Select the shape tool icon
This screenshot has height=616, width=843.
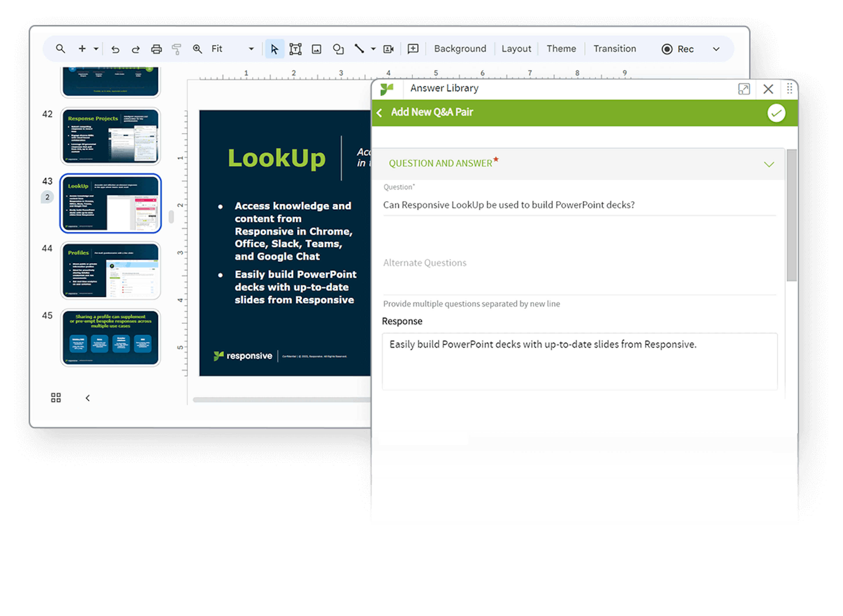pyautogui.click(x=338, y=49)
